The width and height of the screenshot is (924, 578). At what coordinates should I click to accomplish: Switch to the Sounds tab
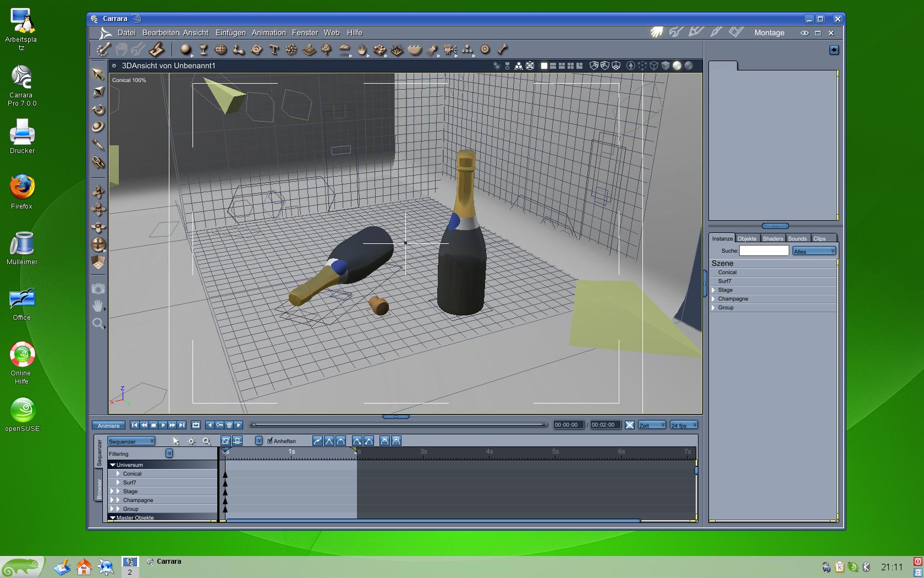click(798, 238)
